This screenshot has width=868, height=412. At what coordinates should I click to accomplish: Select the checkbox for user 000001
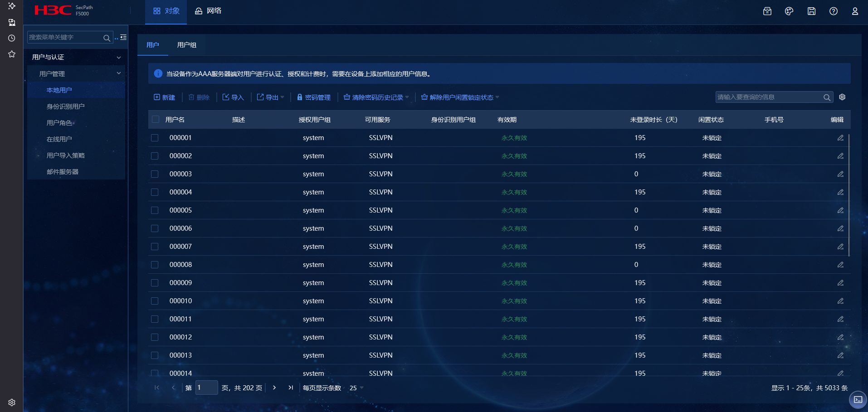tap(155, 138)
